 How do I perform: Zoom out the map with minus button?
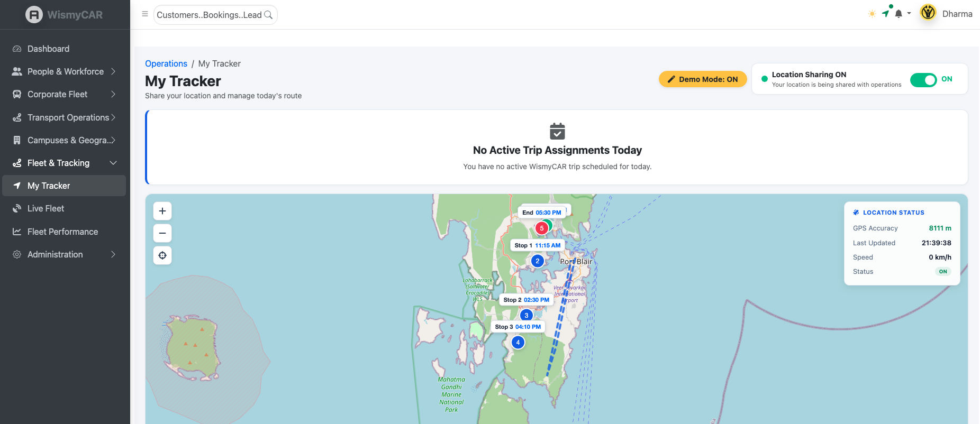tap(162, 233)
